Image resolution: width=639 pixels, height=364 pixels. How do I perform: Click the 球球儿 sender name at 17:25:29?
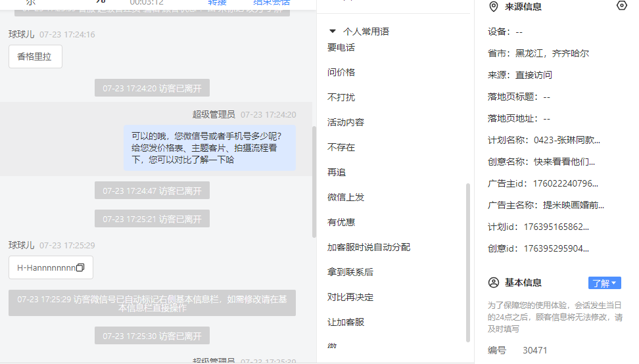(x=22, y=245)
